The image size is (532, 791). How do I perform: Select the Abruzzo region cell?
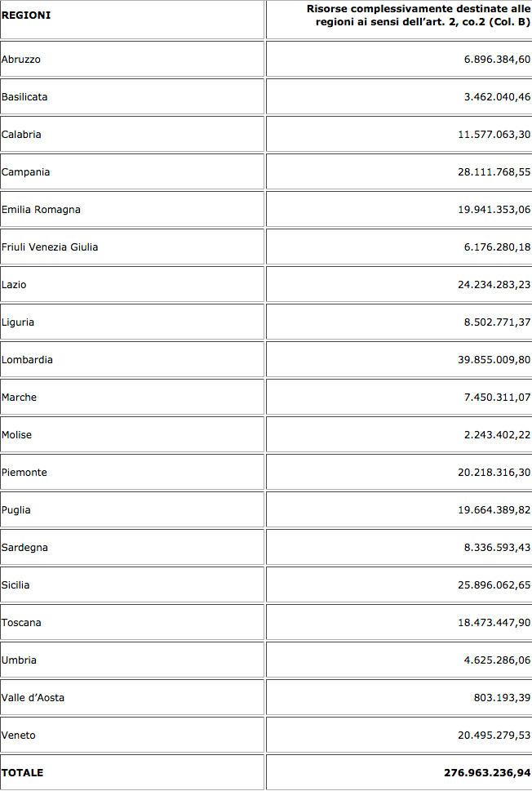[21, 60]
